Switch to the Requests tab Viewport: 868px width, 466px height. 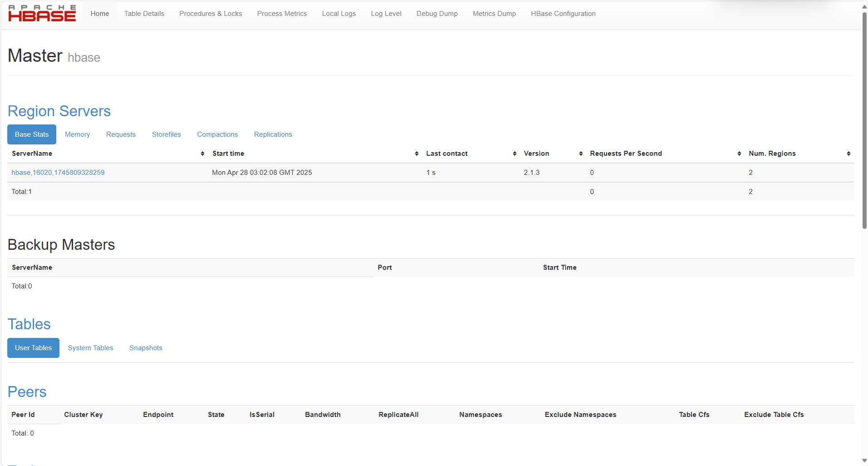pos(121,134)
